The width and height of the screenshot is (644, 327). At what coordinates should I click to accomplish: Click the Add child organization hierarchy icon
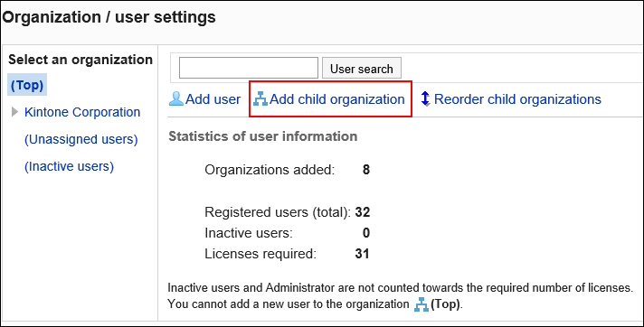(x=260, y=98)
